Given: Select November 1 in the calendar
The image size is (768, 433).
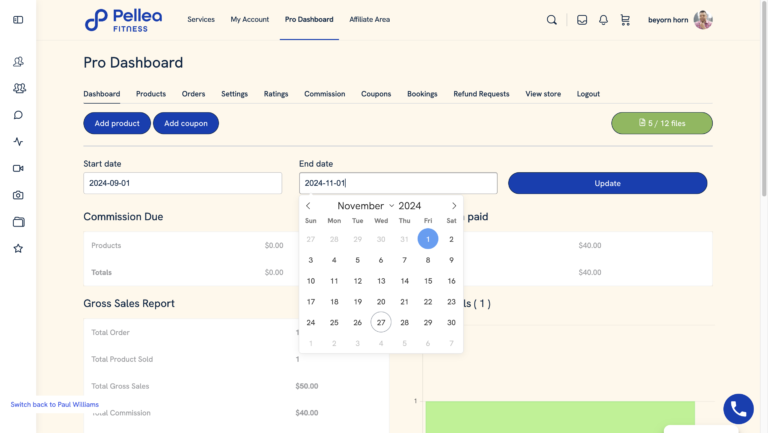Looking at the screenshot, I should (428, 239).
